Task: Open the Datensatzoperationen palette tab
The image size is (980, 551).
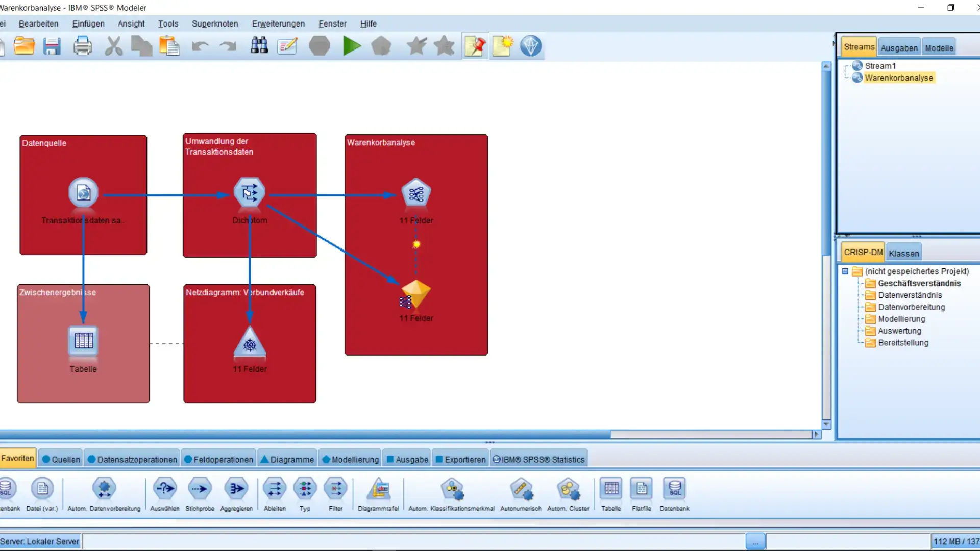Action: (x=132, y=459)
